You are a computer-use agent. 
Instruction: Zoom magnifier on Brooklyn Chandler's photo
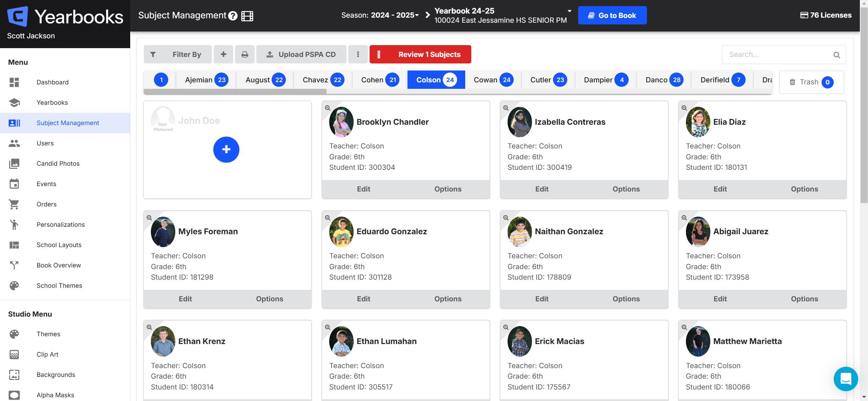click(x=328, y=108)
